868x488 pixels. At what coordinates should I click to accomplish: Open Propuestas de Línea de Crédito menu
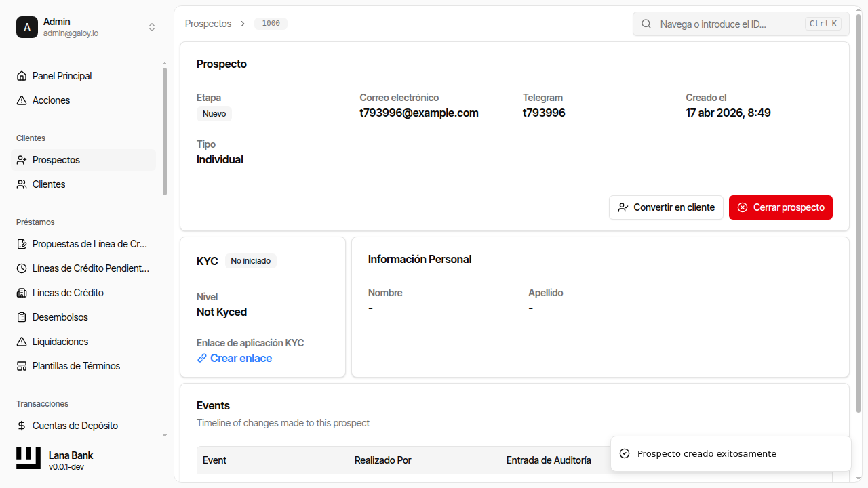(90, 244)
